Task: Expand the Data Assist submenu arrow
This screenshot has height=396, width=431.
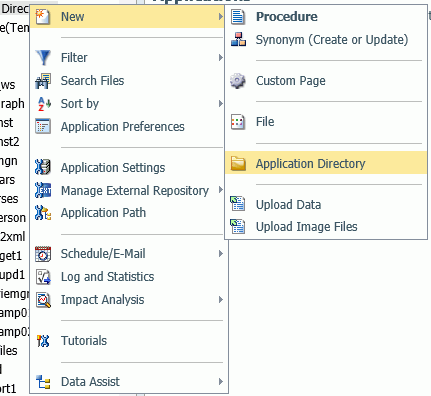Action: (x=220, y=381)
